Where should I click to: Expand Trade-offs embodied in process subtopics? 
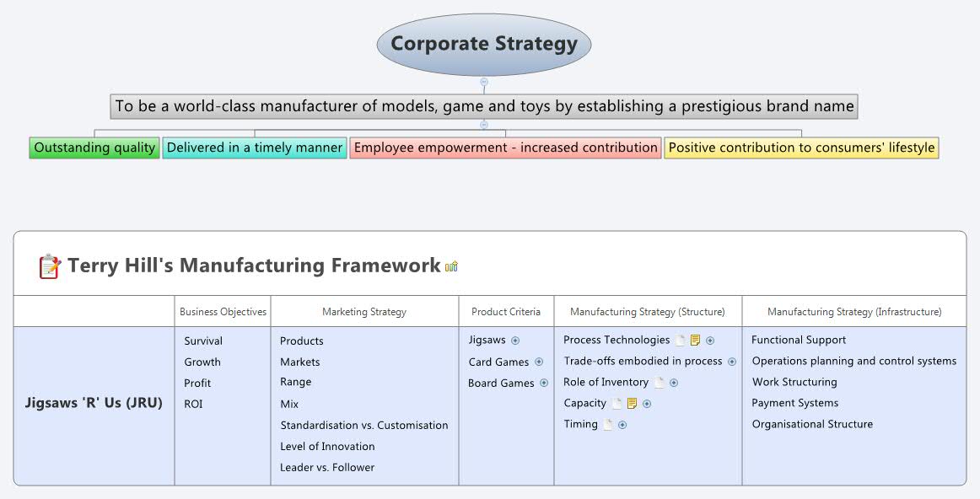pyautogui.click(x=732, y=362)
